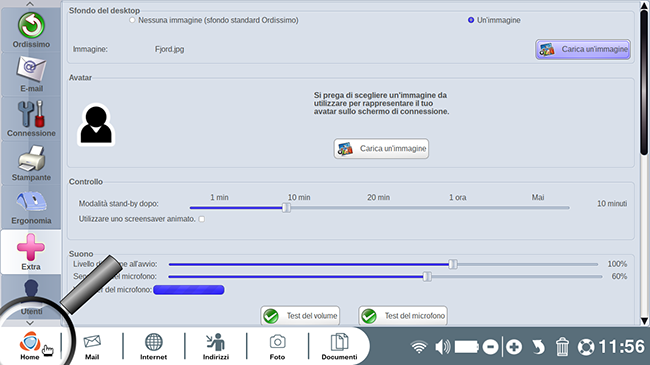Click the scrollbar down arrow

coord(644,321)
